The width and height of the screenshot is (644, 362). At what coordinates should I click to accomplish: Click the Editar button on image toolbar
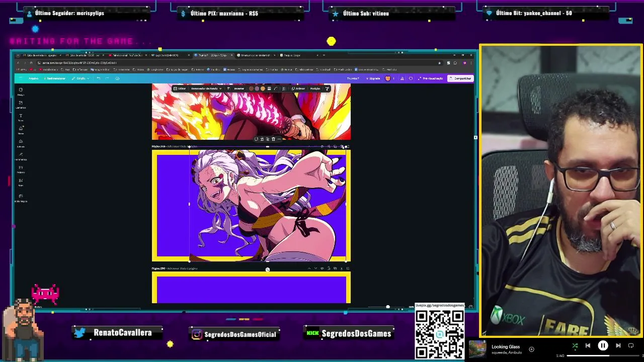[x=180, y=88]
